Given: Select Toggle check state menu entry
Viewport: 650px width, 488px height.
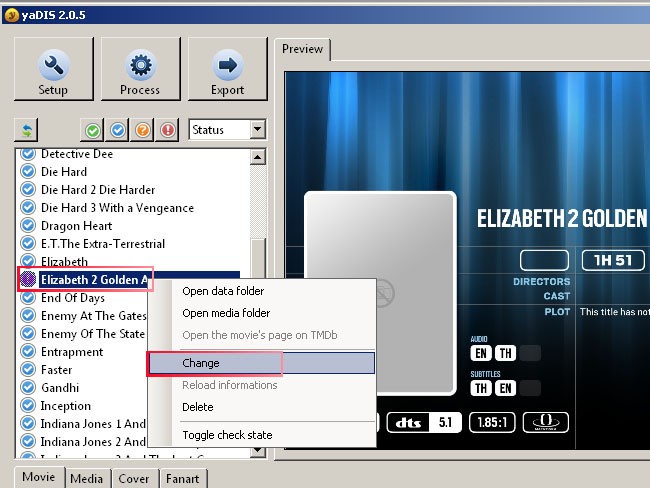Looking at the screenshot, I should click(261, 435).
